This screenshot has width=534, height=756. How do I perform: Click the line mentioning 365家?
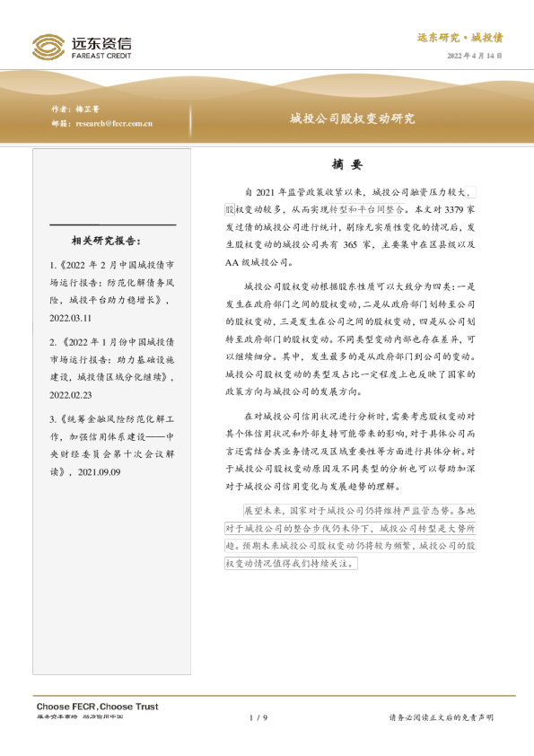pyautogui.click(x=350, y=245)
